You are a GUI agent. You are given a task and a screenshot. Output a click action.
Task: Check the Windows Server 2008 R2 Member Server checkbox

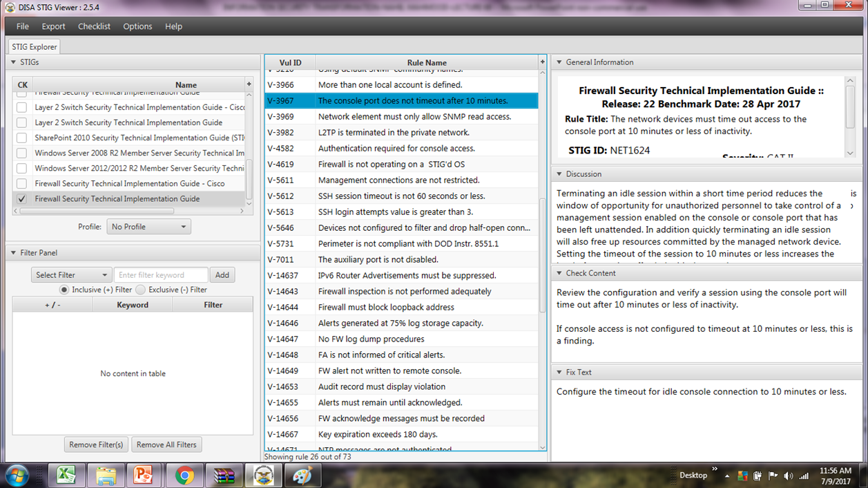tap(22, 153)
